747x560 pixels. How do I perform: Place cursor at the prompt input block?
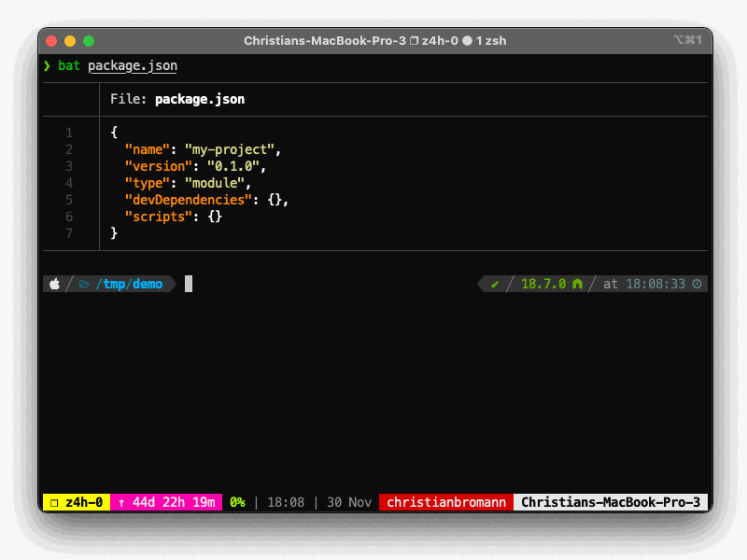(189, 284)
